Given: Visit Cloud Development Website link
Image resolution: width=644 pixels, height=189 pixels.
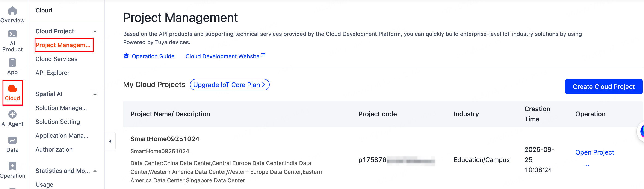Looking at the screenshot, I should point(222,56).
